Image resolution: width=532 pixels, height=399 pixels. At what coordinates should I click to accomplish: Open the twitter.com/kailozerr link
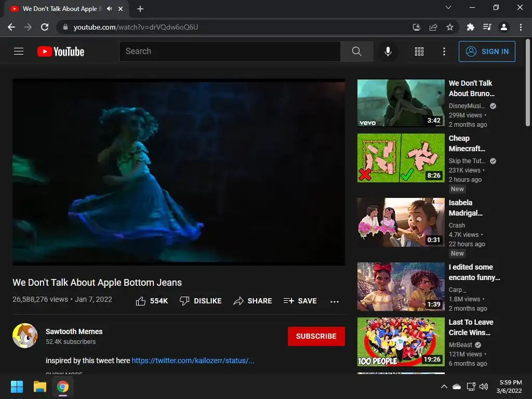193,361
